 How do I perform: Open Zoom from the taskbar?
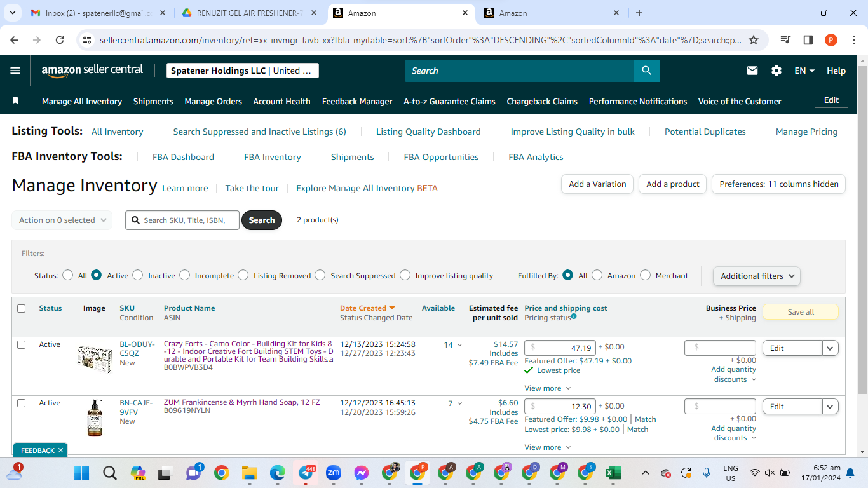tap(334, 473)
